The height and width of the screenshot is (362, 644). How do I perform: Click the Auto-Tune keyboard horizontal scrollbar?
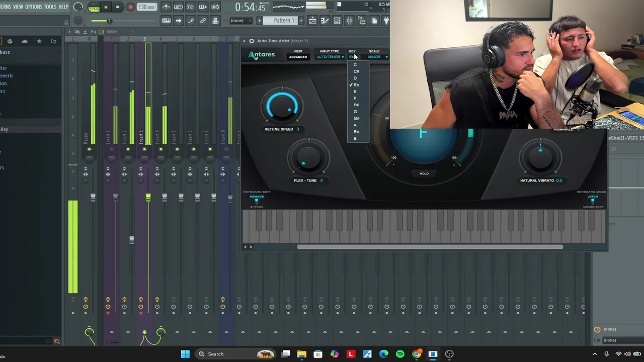430,247
